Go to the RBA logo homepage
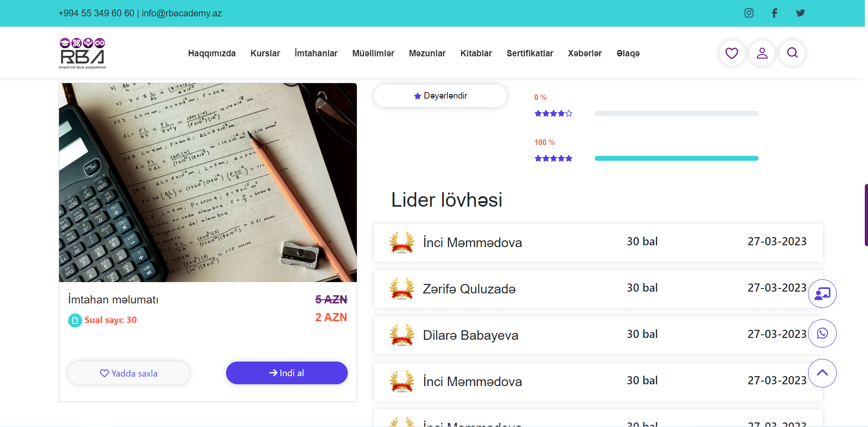The width and height of the screenshot is (868, 427). pyautogui.click(x=82, y=53)
